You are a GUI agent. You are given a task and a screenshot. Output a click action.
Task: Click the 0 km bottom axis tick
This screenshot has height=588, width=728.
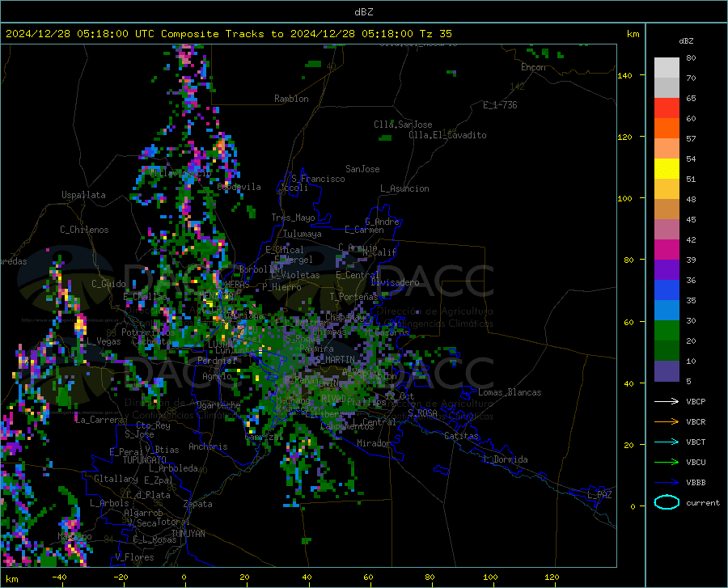[x=184, y=577]
